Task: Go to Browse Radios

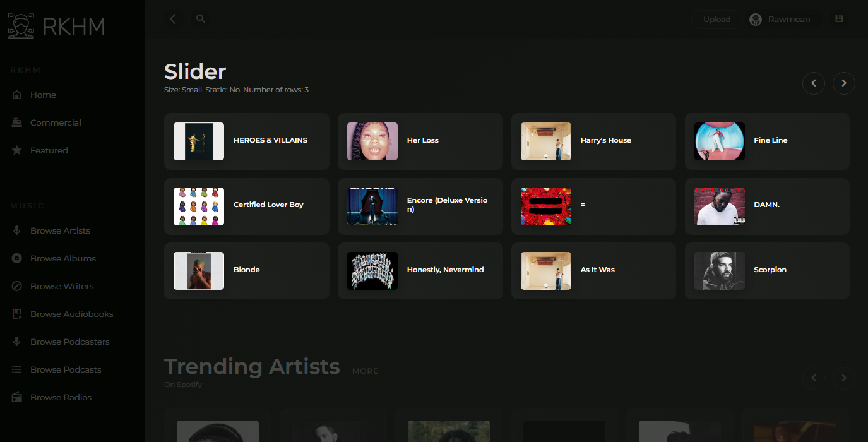Action: tap(61, 397)
